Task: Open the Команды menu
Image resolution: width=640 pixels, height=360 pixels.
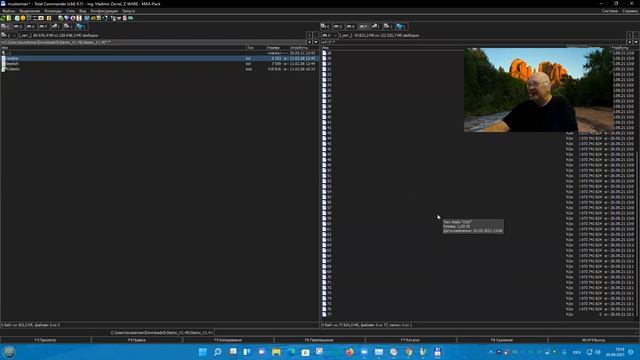Action: point(53,11)
